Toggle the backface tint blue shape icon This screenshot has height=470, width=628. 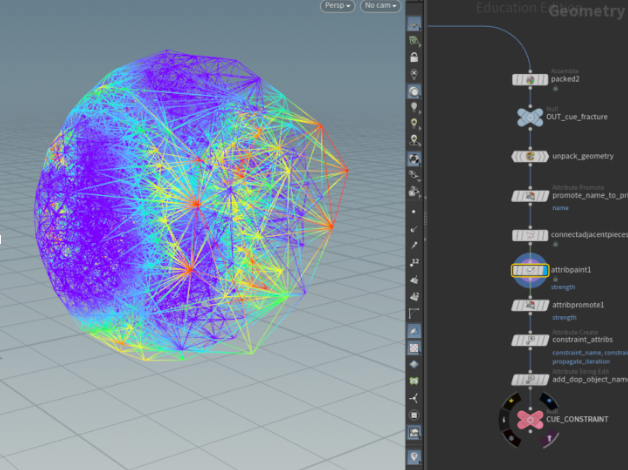414,331
